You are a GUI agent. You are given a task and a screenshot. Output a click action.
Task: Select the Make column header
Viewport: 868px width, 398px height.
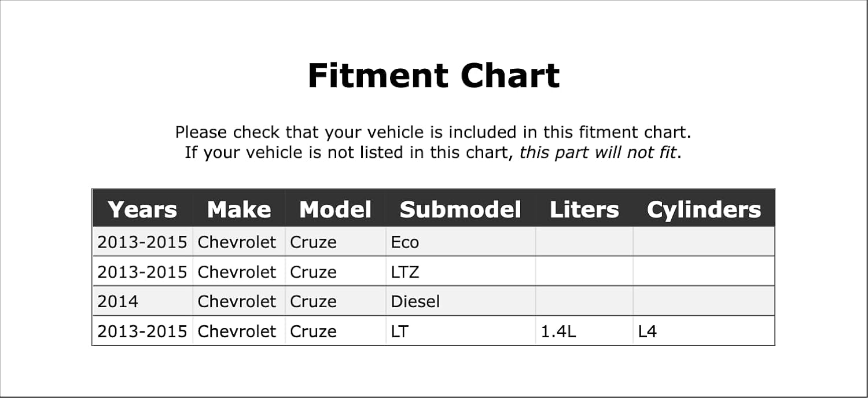pos(239,209)
